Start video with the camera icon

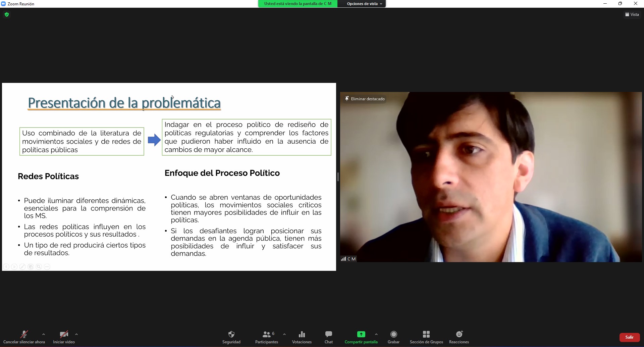64,334
